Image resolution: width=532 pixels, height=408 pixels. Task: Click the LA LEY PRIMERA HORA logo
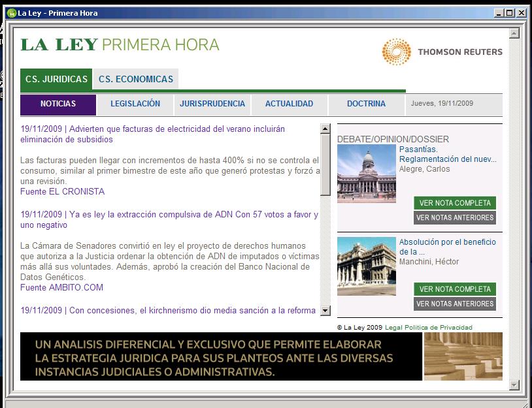click(x=120, y=45)
